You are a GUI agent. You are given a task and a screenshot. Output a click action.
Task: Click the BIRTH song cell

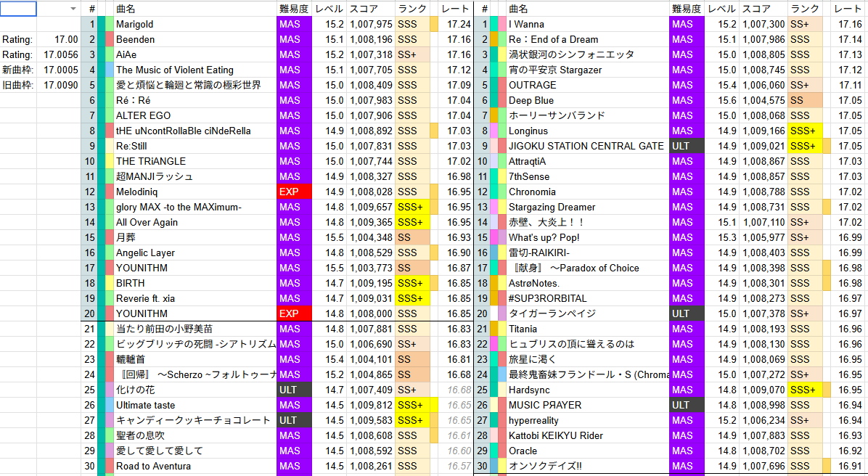[195, 283]
